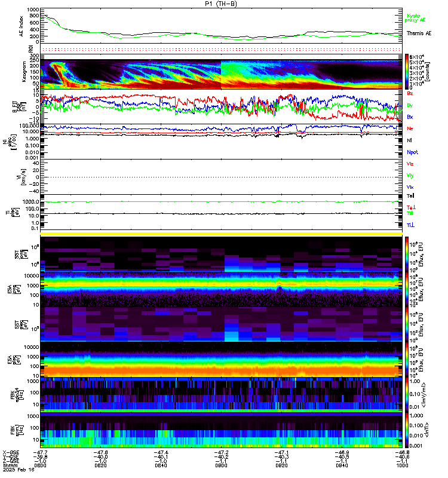Click the Keogram axis label
Viewport: 448px width, 478px height.
pos(24,72)
